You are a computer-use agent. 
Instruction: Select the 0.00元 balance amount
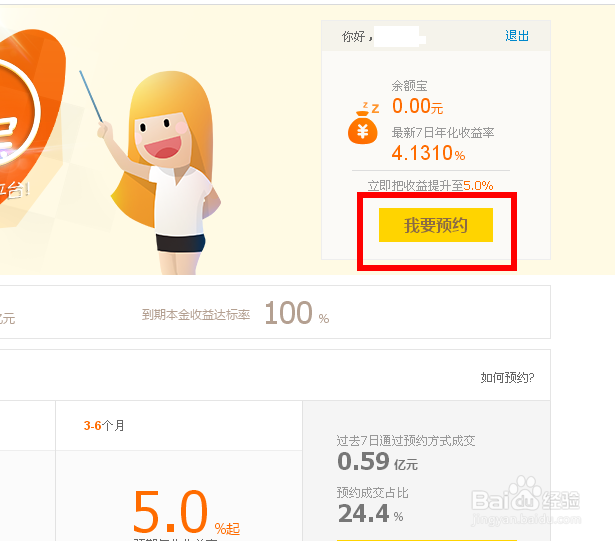(x=417, y=106)
